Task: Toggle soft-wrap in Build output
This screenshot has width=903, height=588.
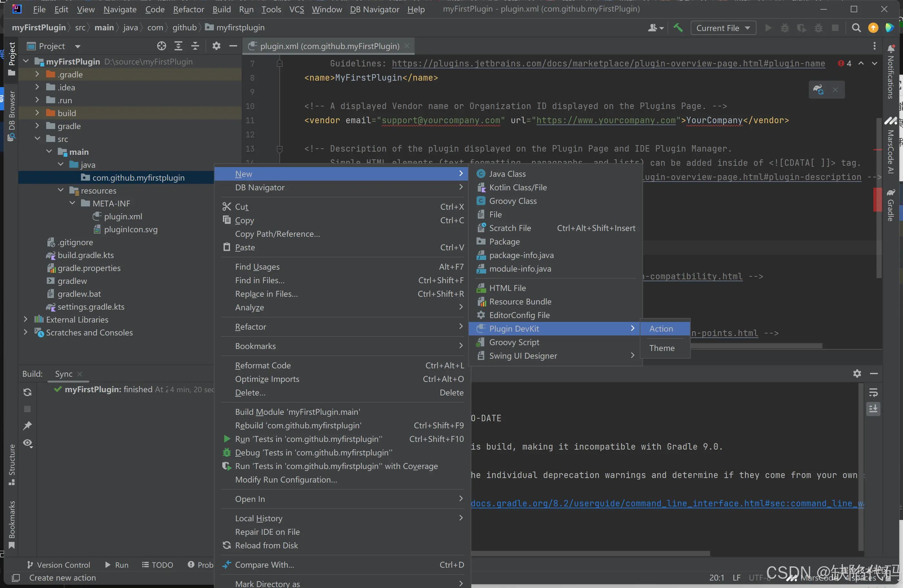Action: pos(873,392)
